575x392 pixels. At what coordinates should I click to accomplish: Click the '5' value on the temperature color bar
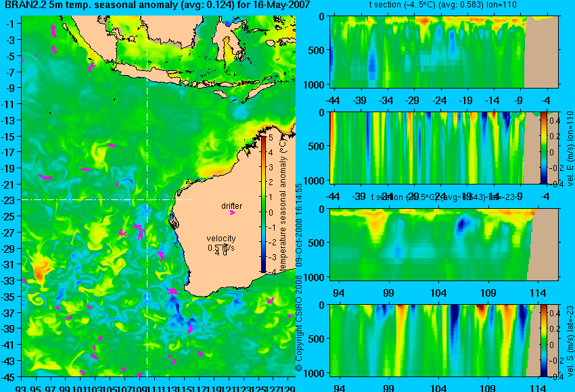(271, 138)
